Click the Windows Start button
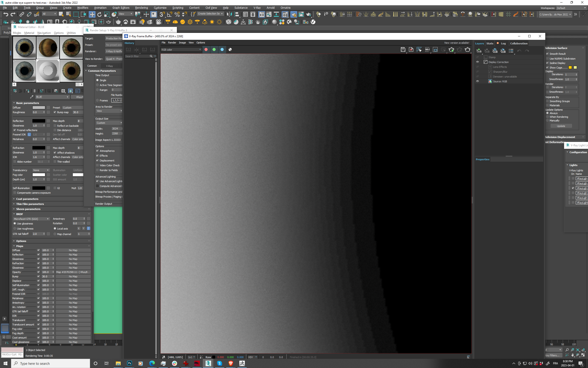This screenshot has width=588, height=368. pos(6,363)
